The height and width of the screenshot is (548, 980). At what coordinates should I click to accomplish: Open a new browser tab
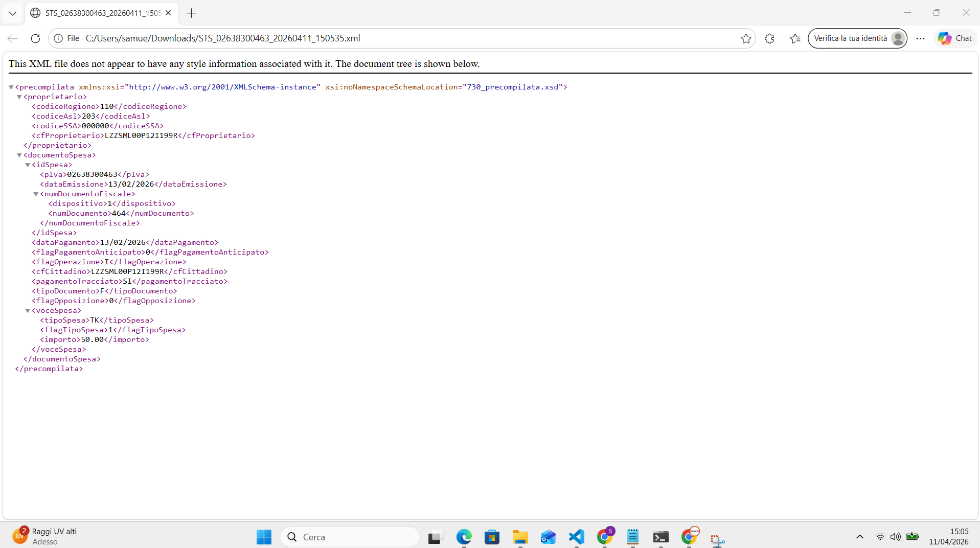[192, 13]
